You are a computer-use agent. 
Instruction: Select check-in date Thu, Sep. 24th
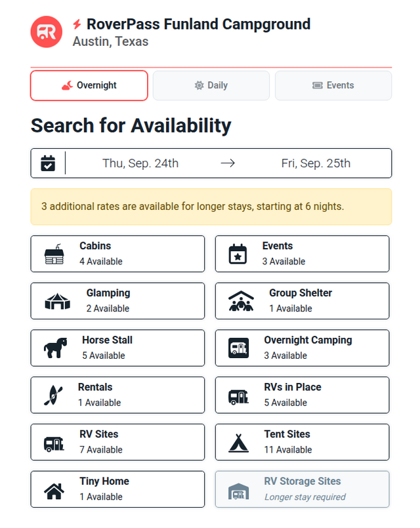140,163
